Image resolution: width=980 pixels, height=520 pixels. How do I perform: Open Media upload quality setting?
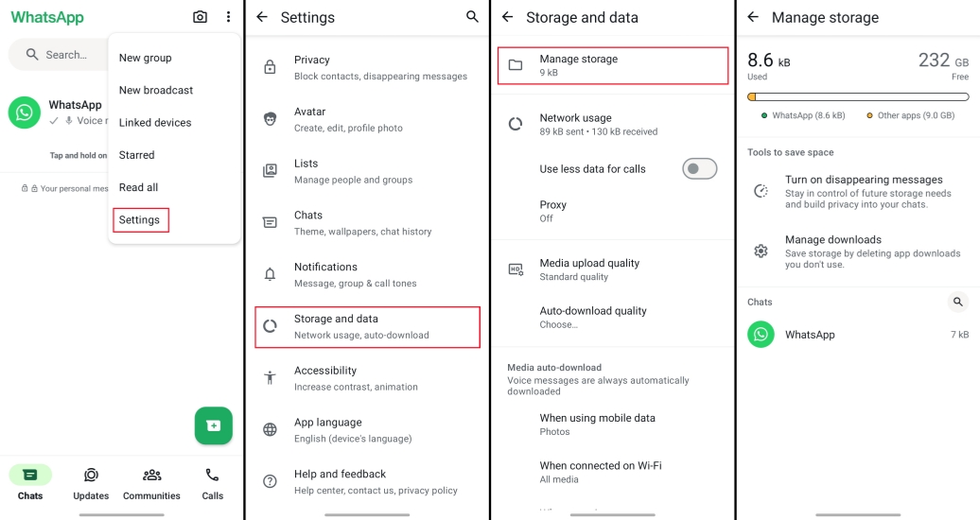(589, 269)
